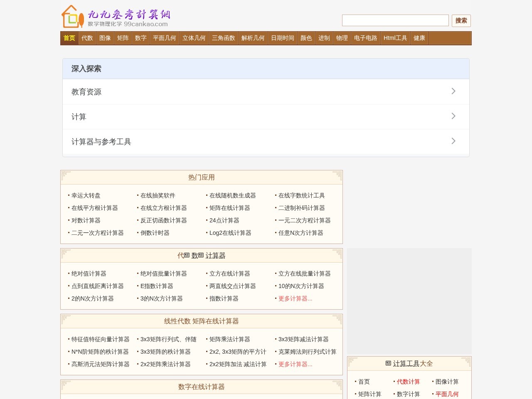Open the 特征值特征向量计算器 link

[x=101, y=339]
